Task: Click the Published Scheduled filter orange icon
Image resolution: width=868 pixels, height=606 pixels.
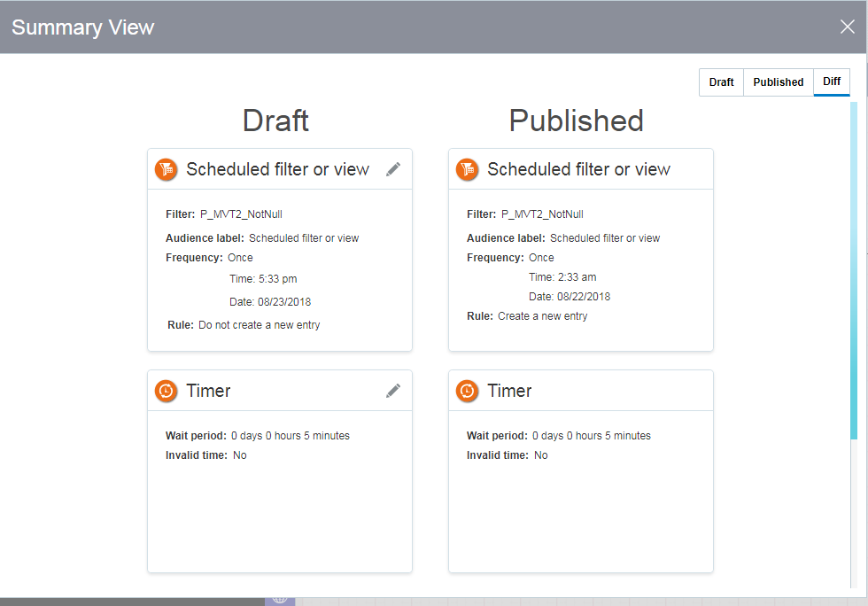Action: pos(468,169)
